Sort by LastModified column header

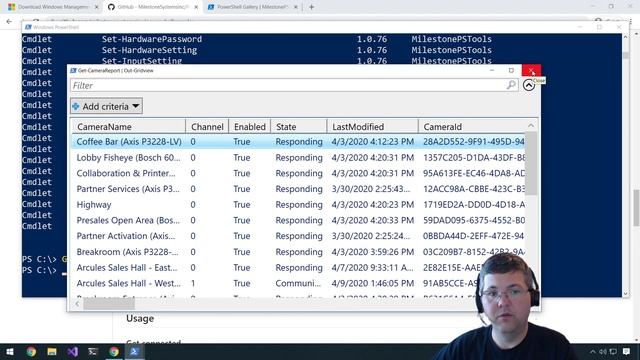(x=373, y=127)
